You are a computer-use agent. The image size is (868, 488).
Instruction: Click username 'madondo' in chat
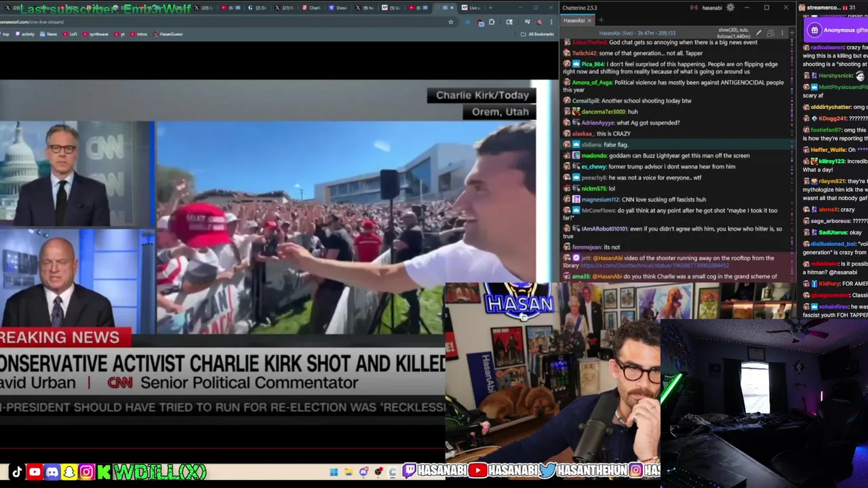[x=594, y=156]
